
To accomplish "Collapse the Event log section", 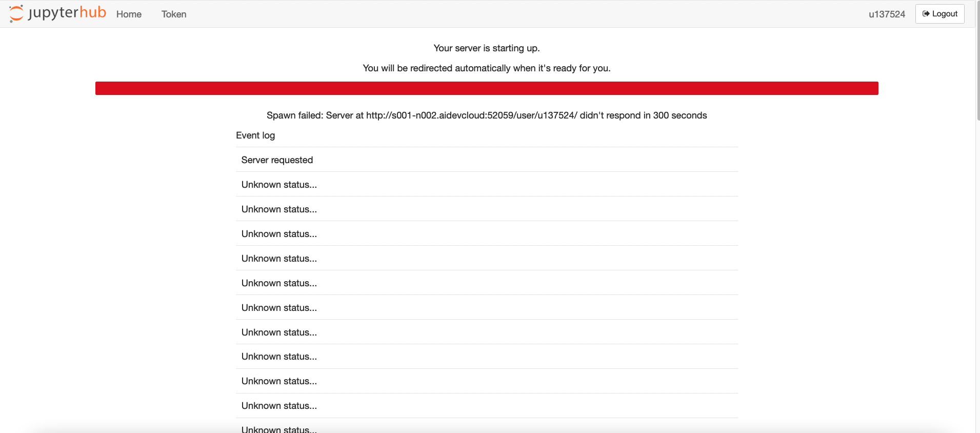I will click(x=255, y=135).
